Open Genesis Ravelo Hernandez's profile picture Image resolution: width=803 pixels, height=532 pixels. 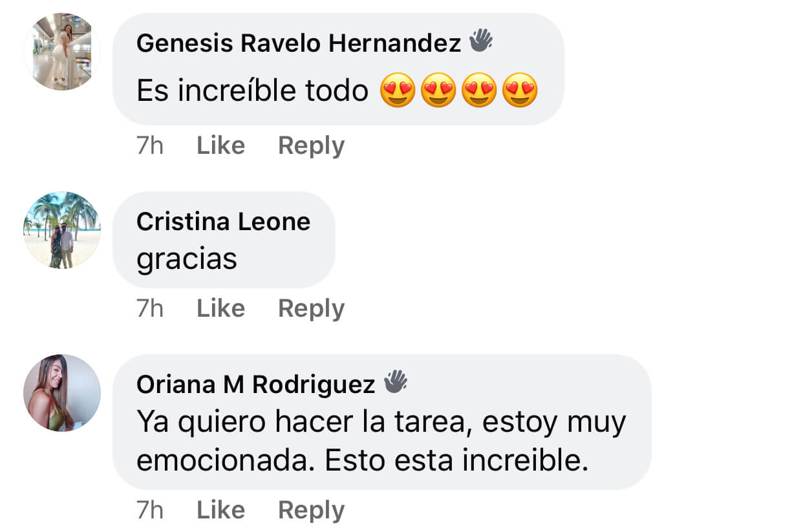click(62, 52)
